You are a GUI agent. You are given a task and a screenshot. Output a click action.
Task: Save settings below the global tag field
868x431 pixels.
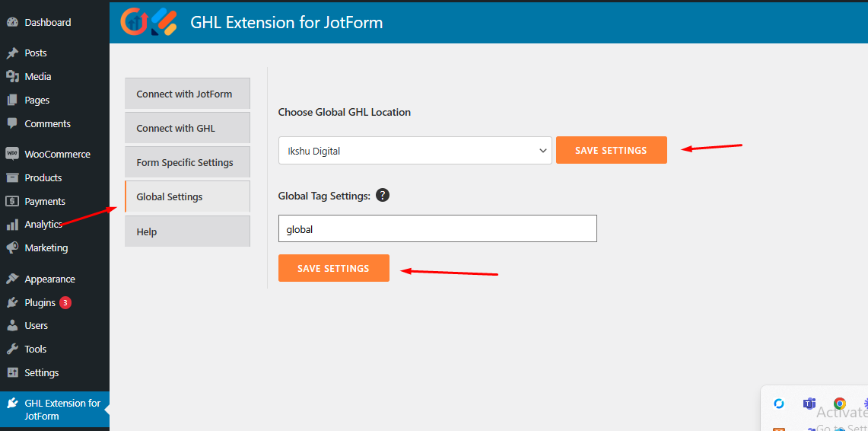coord(333,268)
